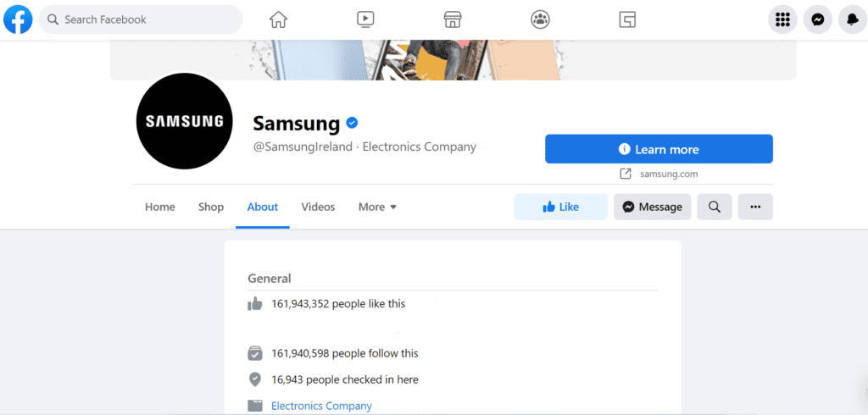Open the grid menu icon

(x=782, y=20)
